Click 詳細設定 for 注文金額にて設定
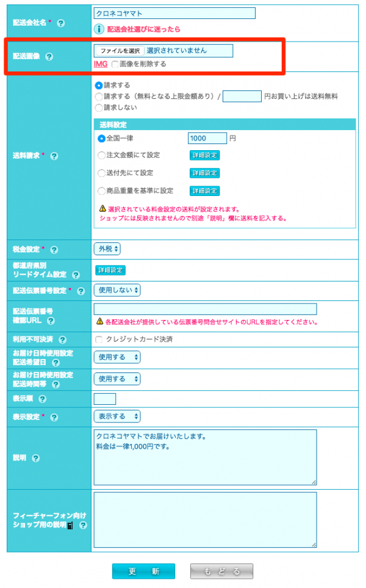This screenshot has width=366, height=588. (x=204, y=155)
